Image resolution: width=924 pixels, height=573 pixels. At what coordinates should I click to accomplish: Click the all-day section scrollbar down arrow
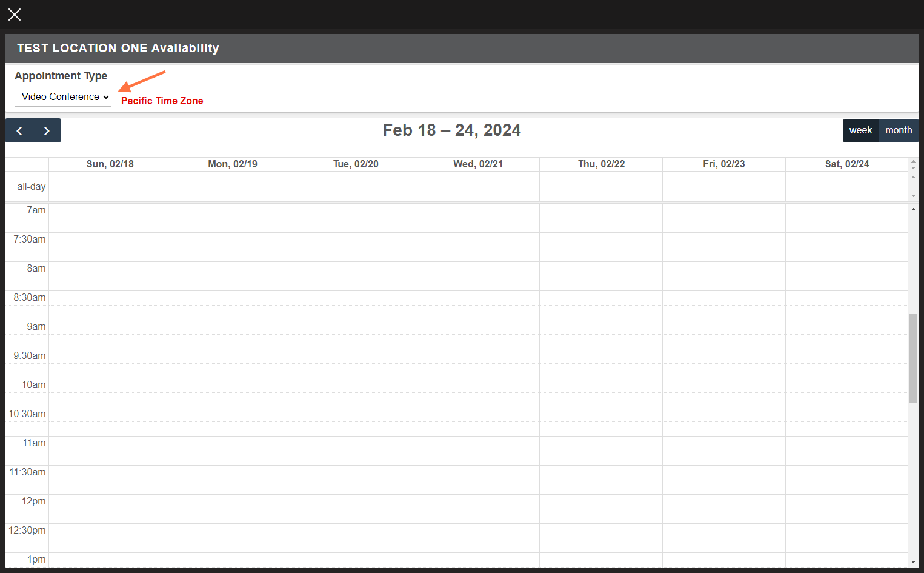[x=913, y=196]
